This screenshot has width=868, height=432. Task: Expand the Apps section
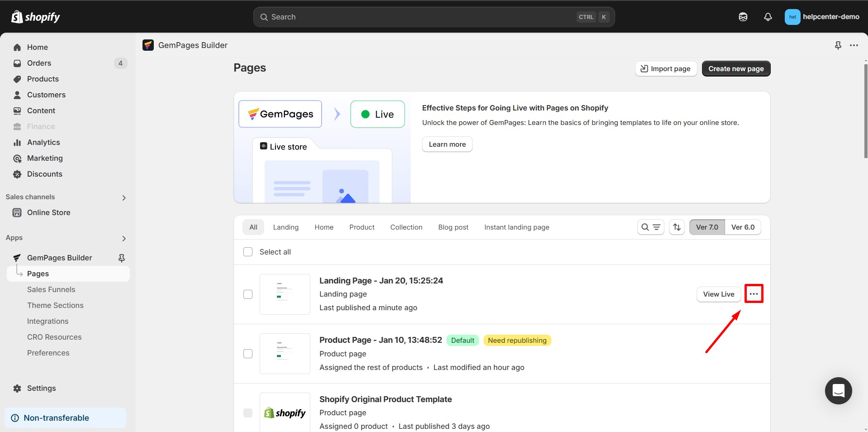point(123,239)
